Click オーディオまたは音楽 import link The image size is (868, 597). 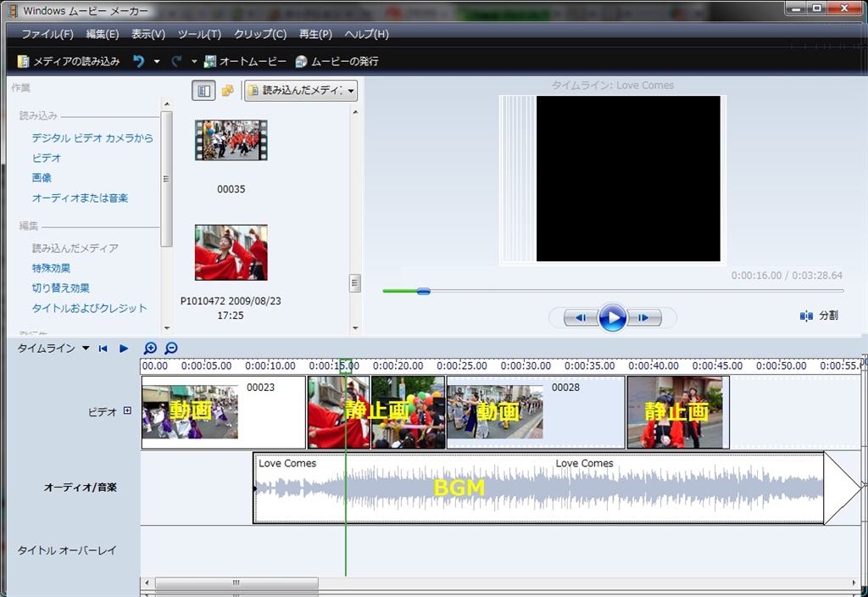click(80, 198)
